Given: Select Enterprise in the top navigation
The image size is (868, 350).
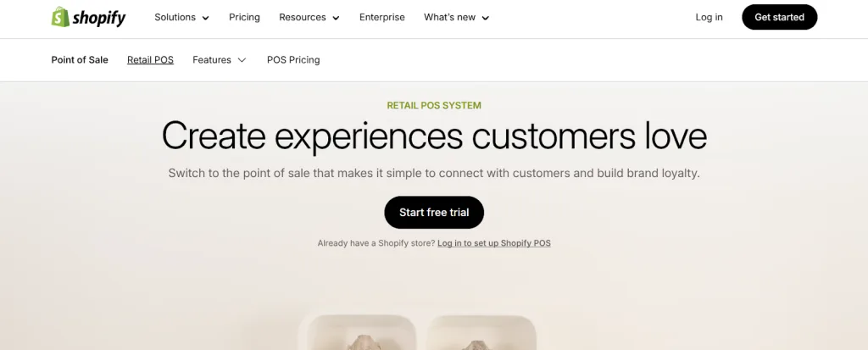Looking at the screenshot, I should pos(381,17).
